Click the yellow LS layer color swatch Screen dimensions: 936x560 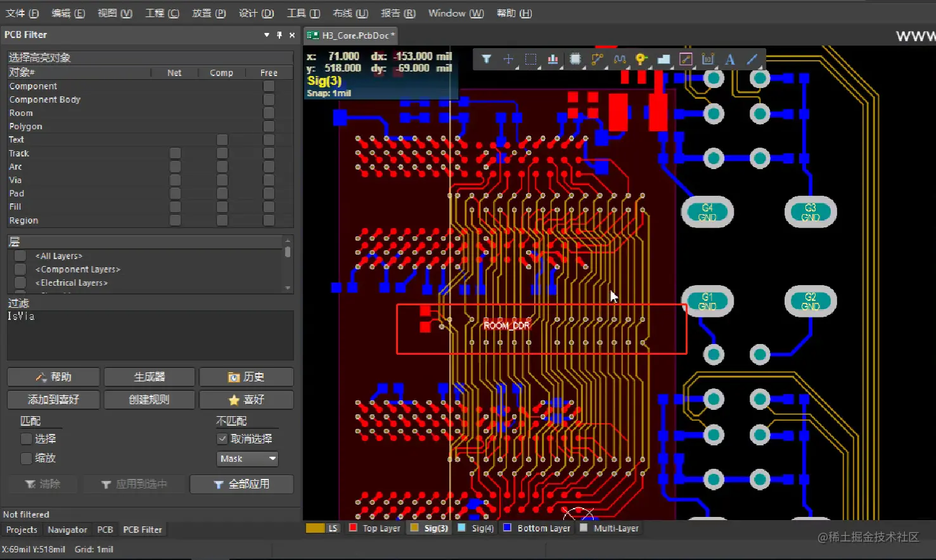[314, 527]
